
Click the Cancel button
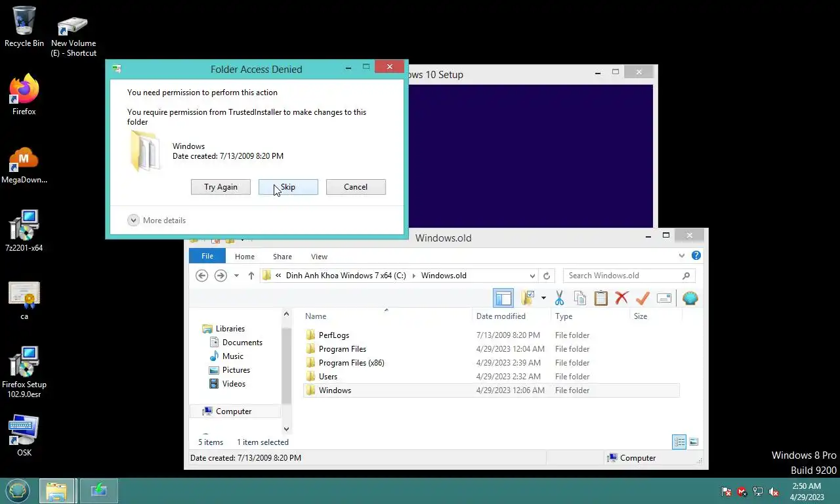pos(356,187)
